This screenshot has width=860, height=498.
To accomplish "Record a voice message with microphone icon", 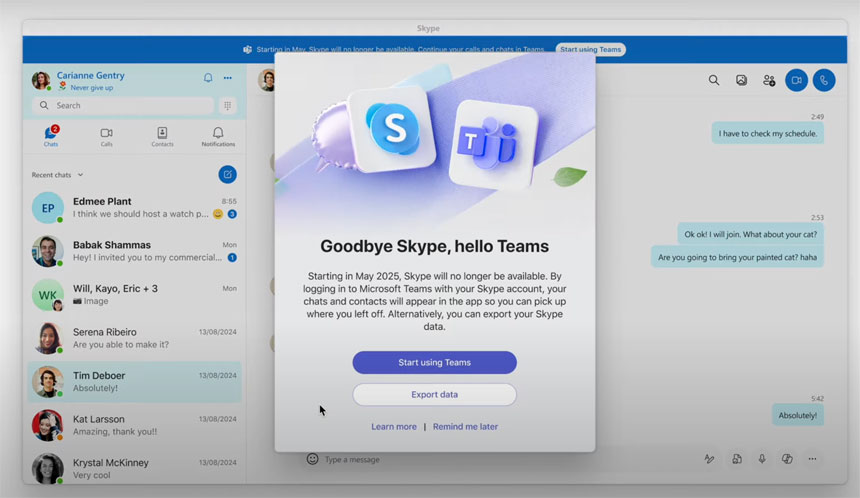I will coord(762,459).
